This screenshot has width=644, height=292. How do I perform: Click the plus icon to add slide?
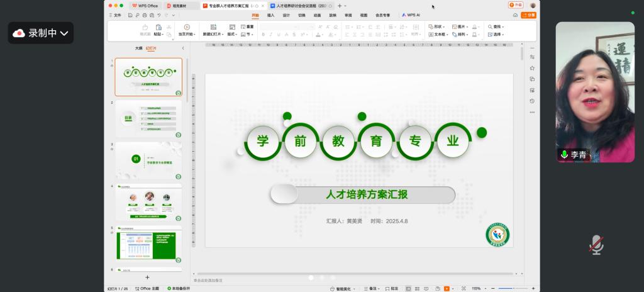coord(148,277)
